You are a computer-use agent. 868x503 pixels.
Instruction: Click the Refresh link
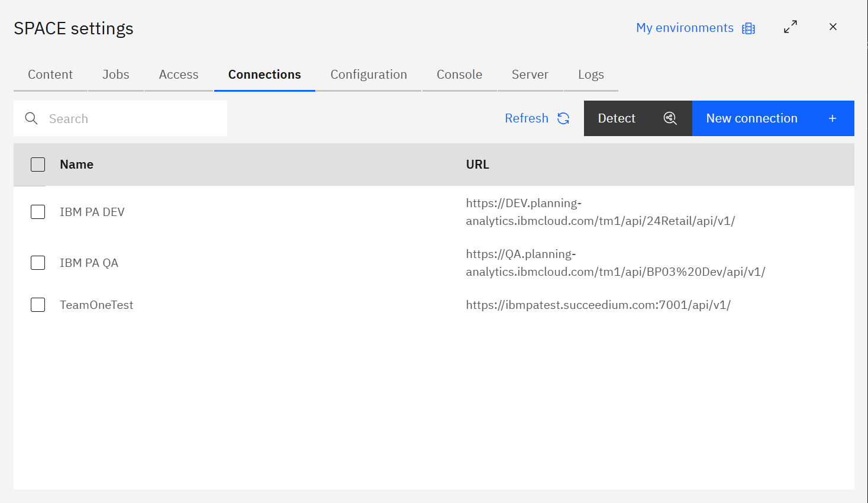(526, 118)
